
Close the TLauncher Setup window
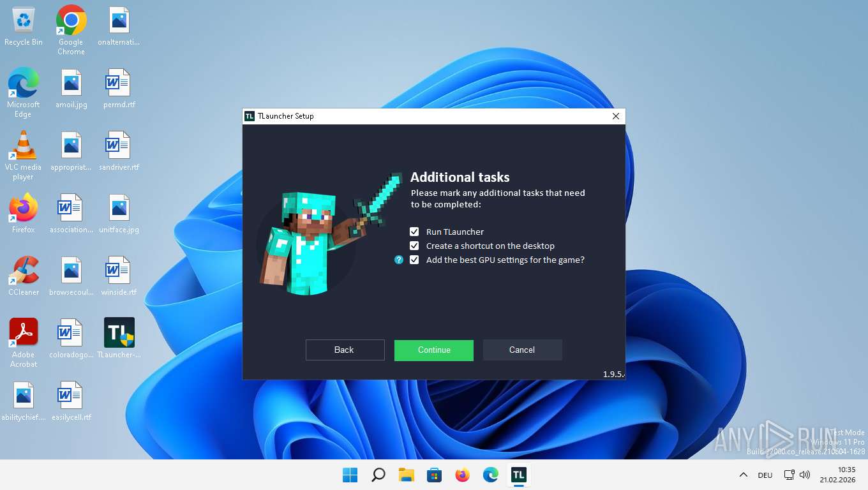coord(616,116)
